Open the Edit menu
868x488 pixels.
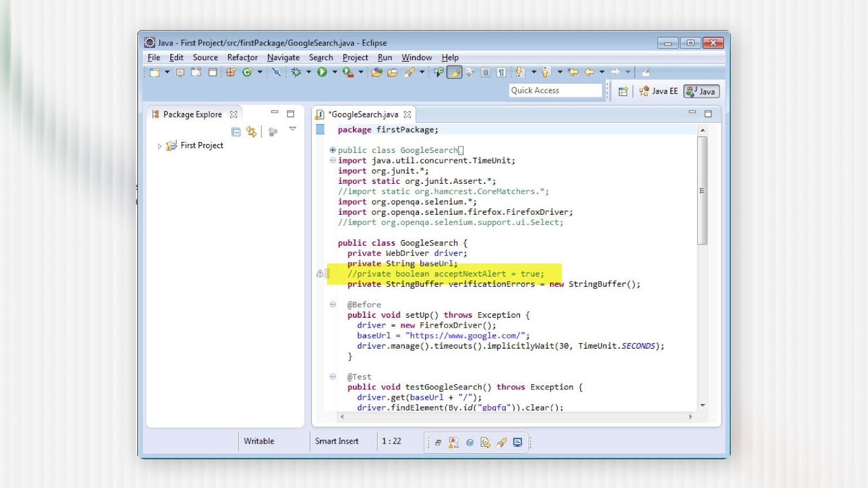pyautogui.click(x=176, y=57)
